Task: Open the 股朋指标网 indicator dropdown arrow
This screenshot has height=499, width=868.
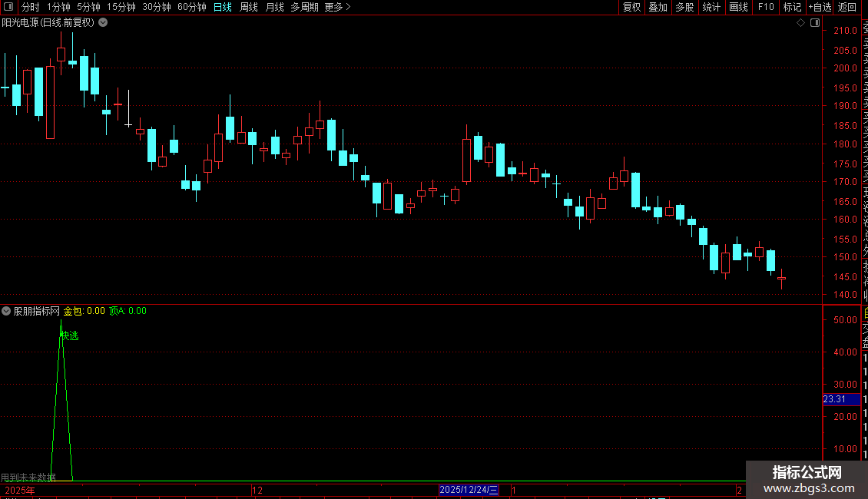Action: pyautogui.click(x=6, y=311)
